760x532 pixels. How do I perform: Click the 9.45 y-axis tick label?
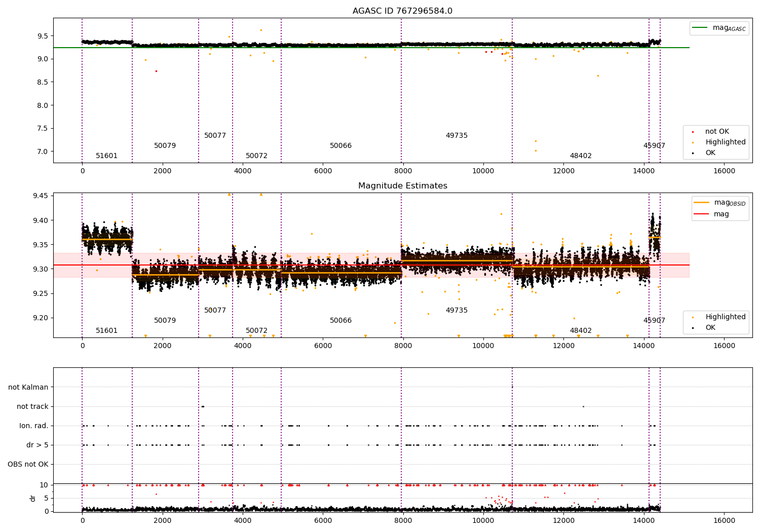(x=41, y=196)
